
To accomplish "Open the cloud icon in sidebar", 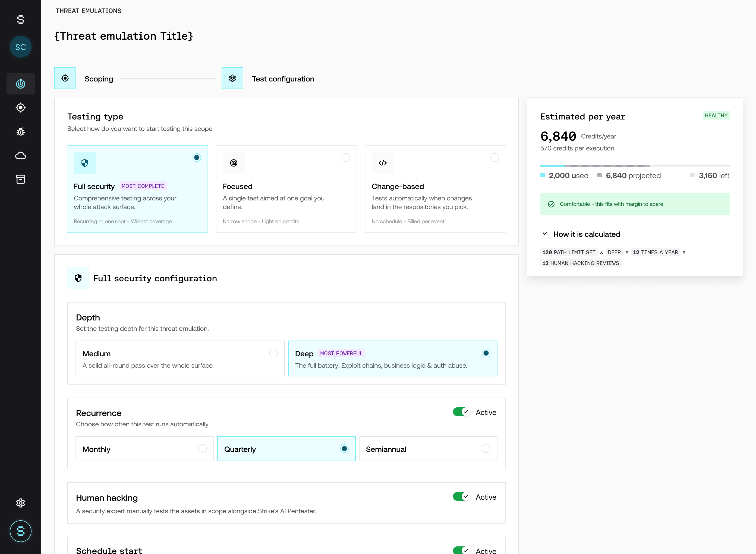I will [20, 155].
